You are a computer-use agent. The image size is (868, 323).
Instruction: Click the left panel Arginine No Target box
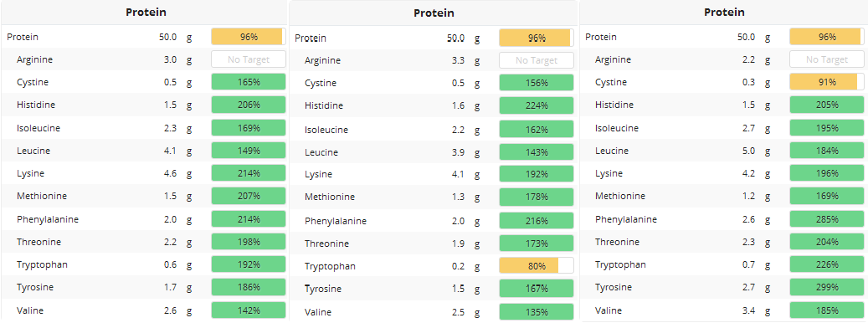point(249,59)
